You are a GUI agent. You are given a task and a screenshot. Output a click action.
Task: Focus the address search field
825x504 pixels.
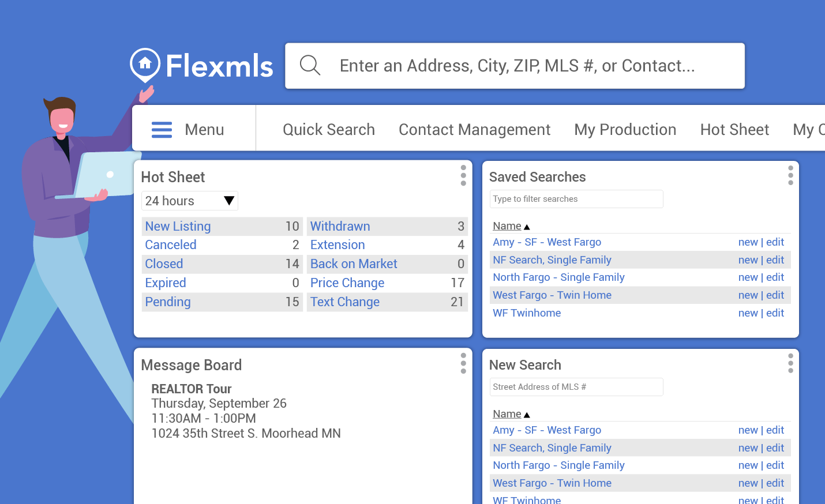515,66
